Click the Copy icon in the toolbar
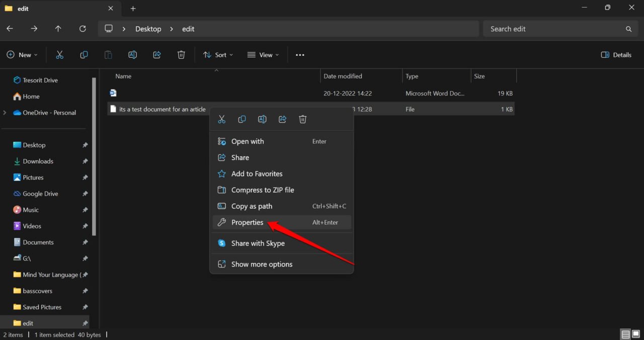 pos(84,54)
